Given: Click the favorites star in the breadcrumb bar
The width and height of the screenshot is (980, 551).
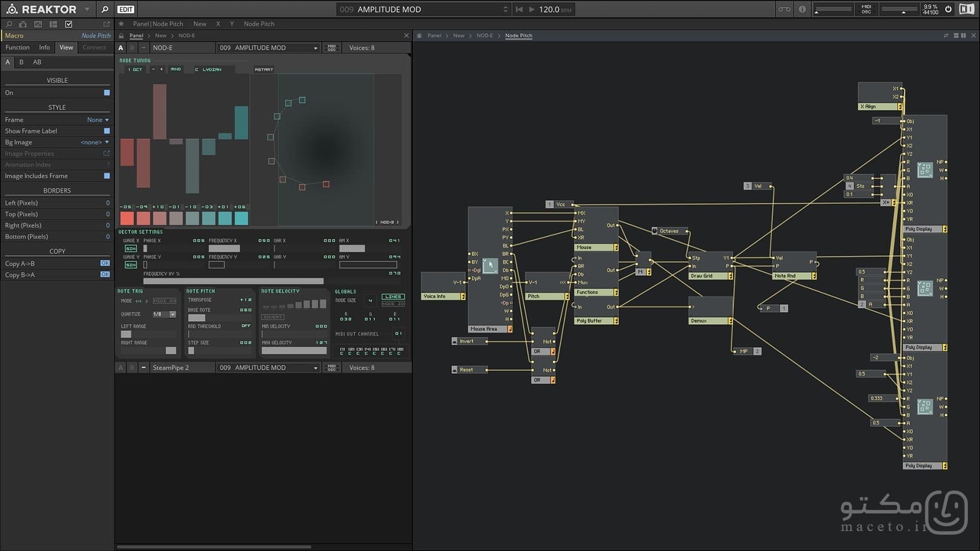Looking at the screenshot, I should [x=121, y=24].
